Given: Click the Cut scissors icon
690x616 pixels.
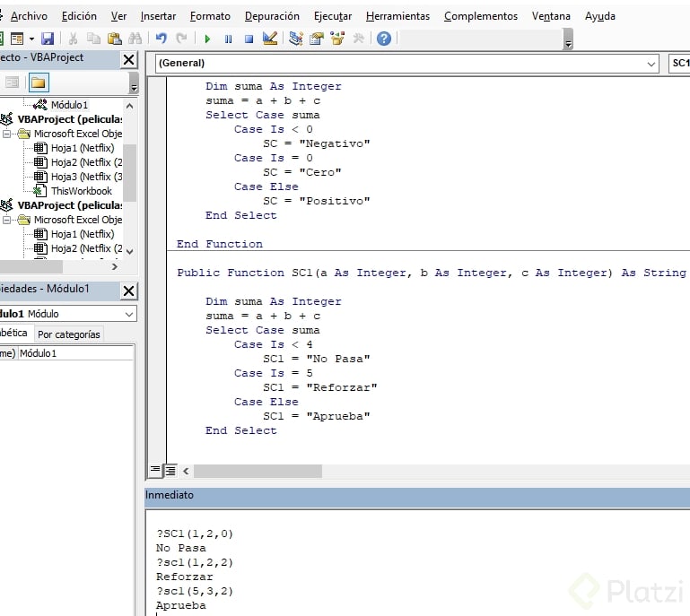Looking at the screenshot, I should (73, 39).
